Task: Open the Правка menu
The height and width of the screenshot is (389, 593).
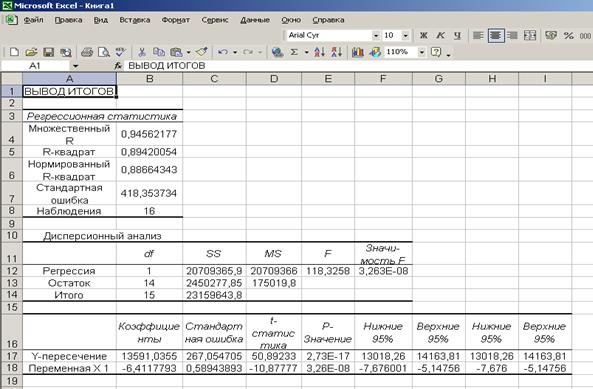Action: 68,20
